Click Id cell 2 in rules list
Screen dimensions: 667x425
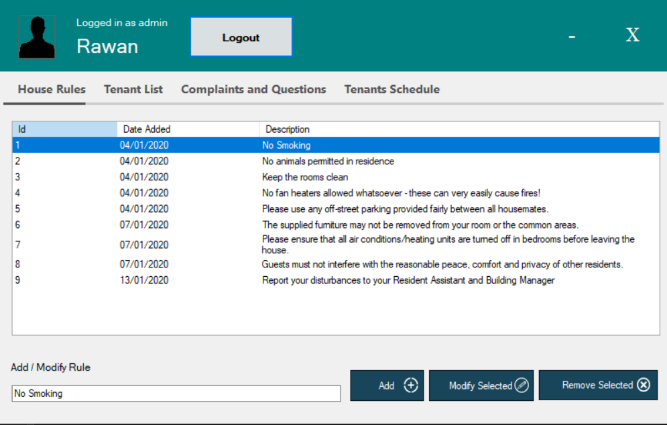(17, 161)
